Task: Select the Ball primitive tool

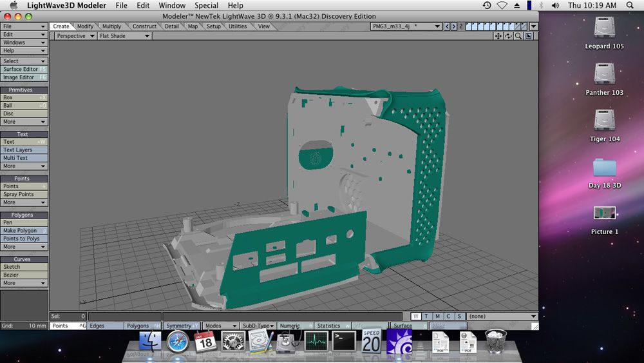Action: tap(24, 106)
